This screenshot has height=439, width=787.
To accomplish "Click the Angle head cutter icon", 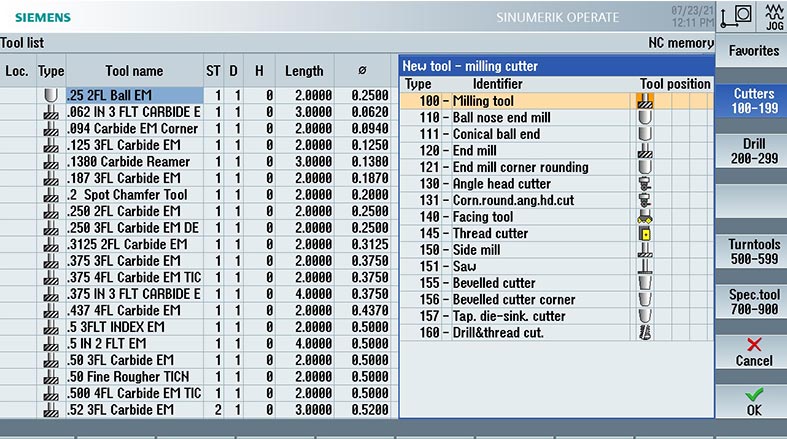I will pos(645,184).
